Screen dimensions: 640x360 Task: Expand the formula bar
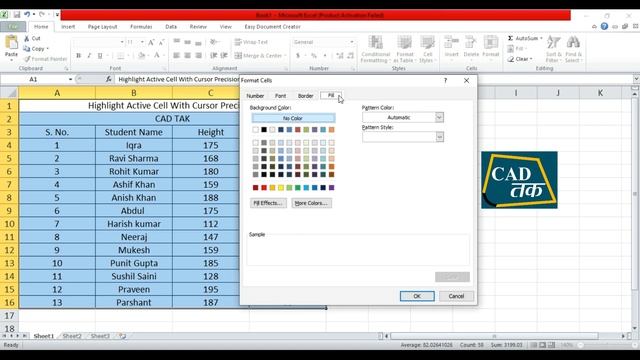636,79
